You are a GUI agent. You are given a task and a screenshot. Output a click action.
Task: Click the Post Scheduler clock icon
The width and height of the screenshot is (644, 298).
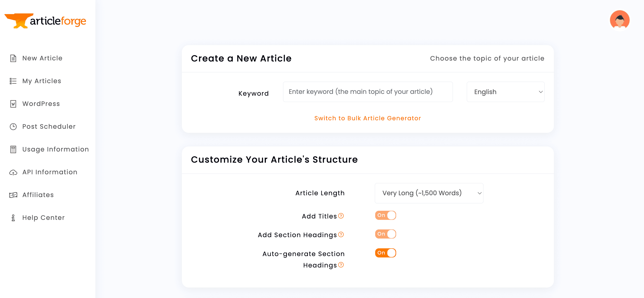[13, 126]
